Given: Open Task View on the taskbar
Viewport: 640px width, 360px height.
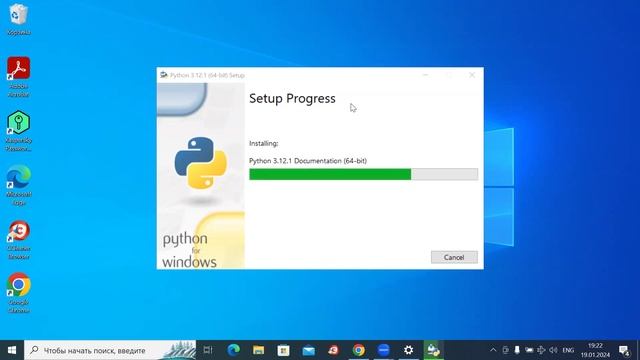Looking at the screenshot, I should [208, 350].
